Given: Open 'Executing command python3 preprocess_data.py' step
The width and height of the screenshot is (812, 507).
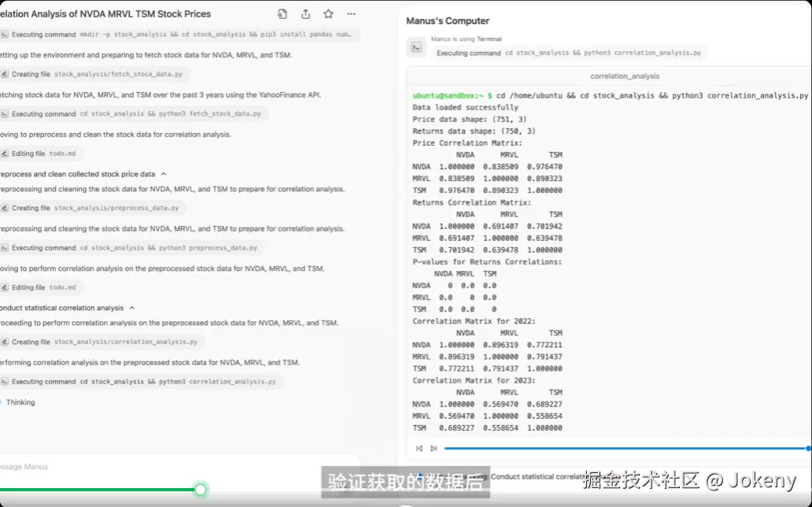Looking at the screenshot, I should tap(132, 248).
